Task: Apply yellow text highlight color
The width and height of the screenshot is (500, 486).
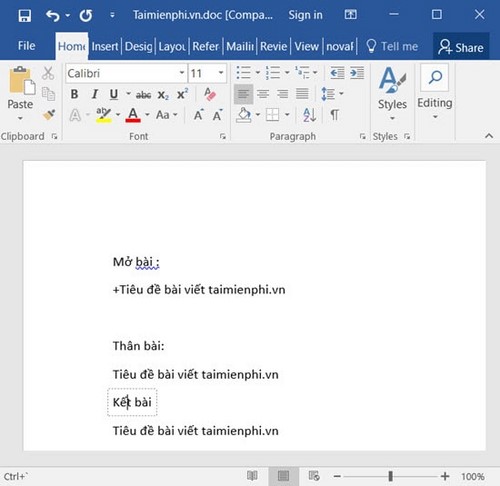Action: click(x=104, y=115)
